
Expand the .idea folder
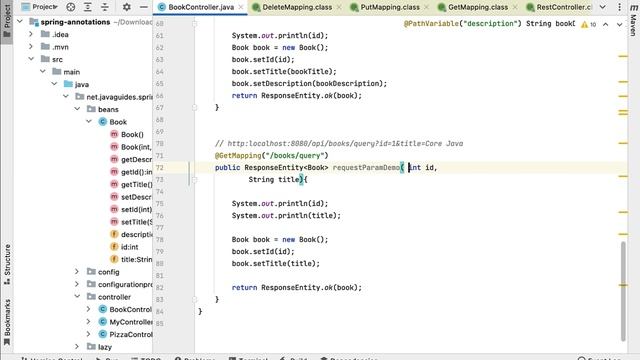coord(31,34)
